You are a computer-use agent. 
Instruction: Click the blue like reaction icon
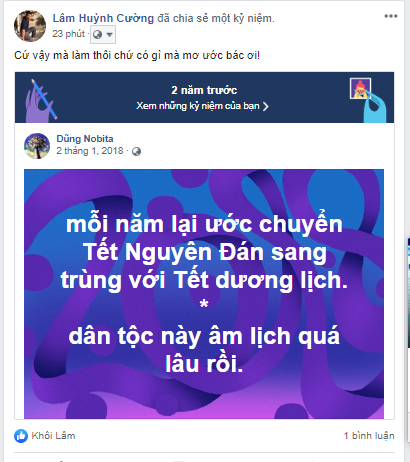click(x=21, y=436)
